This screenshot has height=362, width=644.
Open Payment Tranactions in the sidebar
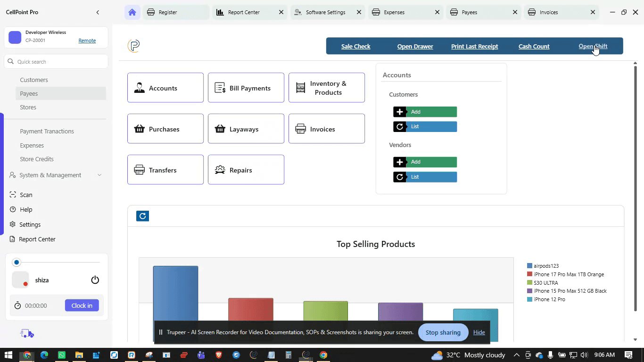pos(47,131)
